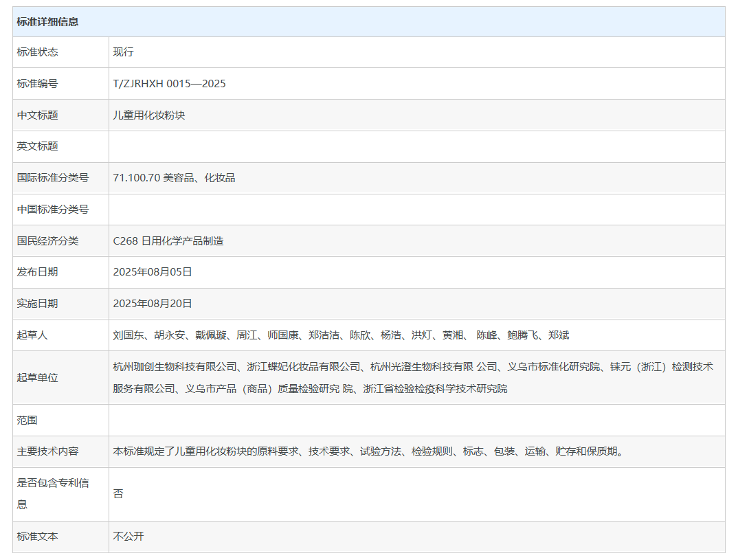Click the standard number T/ZJRHXH 0015—2025
738x560 pixels.
pyautogui.click(x=169, y=84)
